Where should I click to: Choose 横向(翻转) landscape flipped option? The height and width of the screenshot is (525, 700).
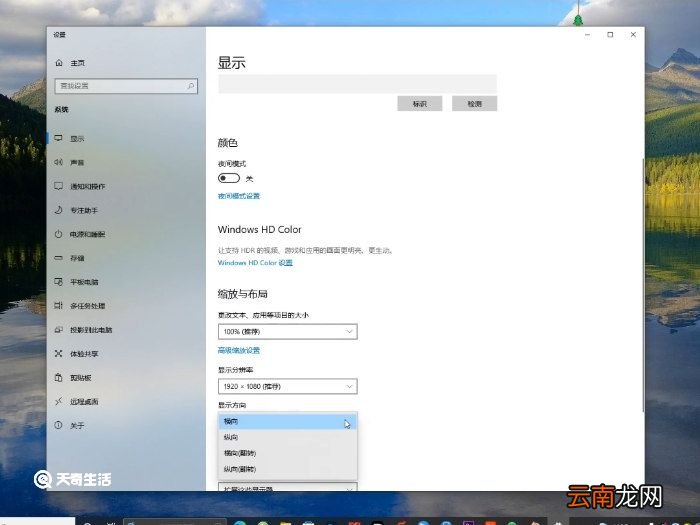[288, 453]
